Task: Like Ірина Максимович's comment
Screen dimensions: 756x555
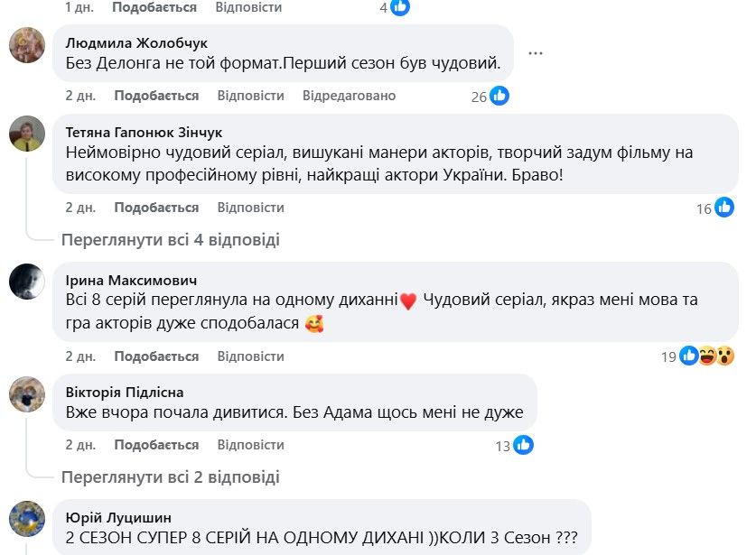Action: click(156, 356)
